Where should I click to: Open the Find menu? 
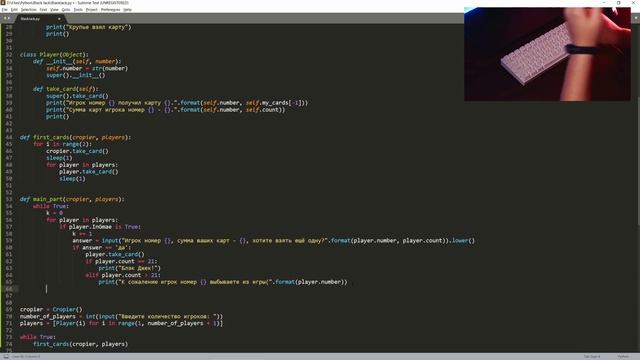43,9
